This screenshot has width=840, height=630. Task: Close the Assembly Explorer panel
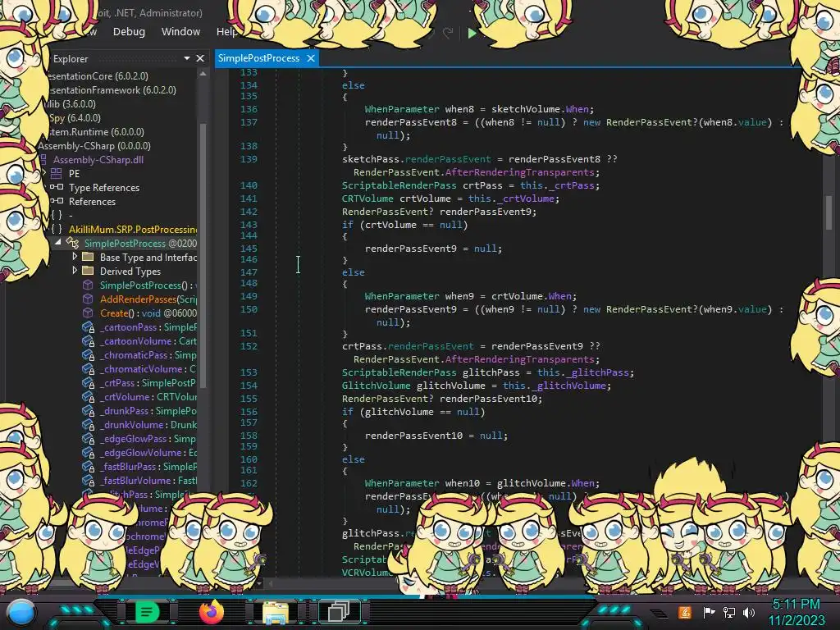click(x=200, y=58)
